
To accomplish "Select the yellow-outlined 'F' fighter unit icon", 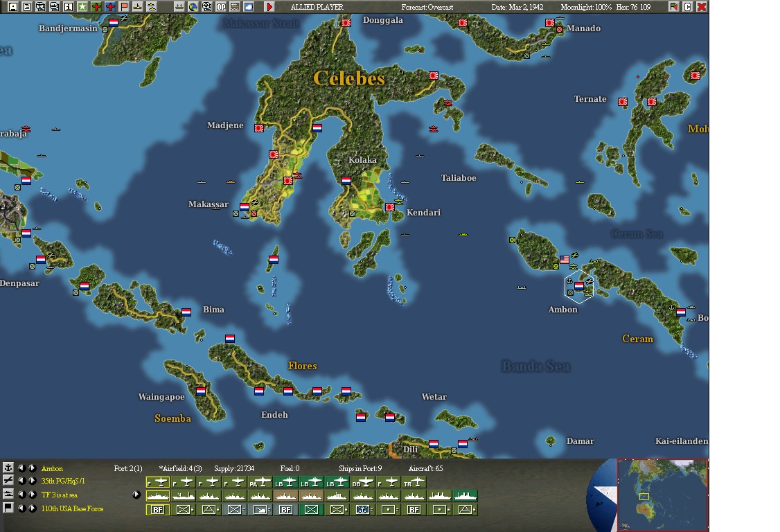I will coord(158,482).
